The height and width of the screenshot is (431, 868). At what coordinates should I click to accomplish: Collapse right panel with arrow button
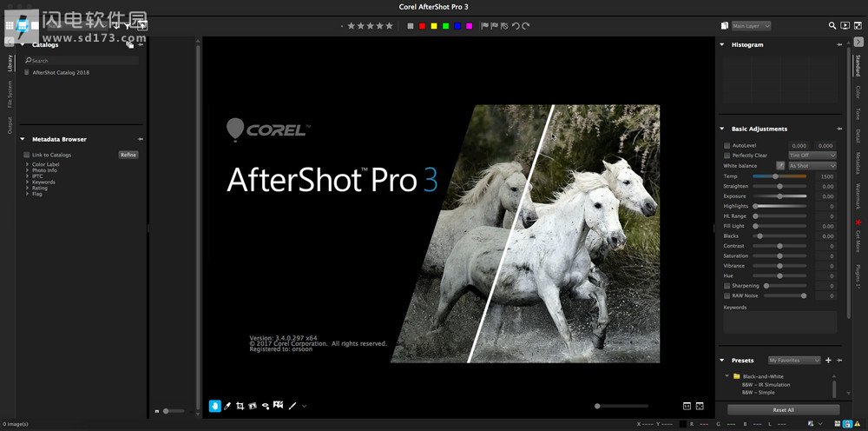click(x=858, y=42)
